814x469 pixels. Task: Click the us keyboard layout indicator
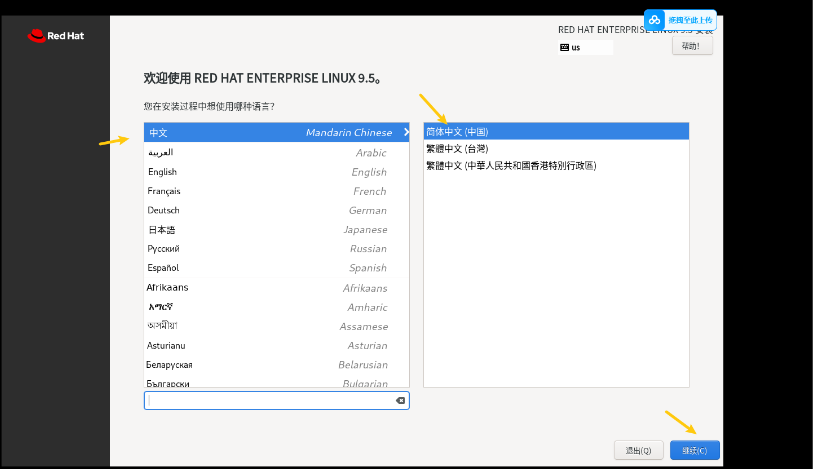[585, 47]
